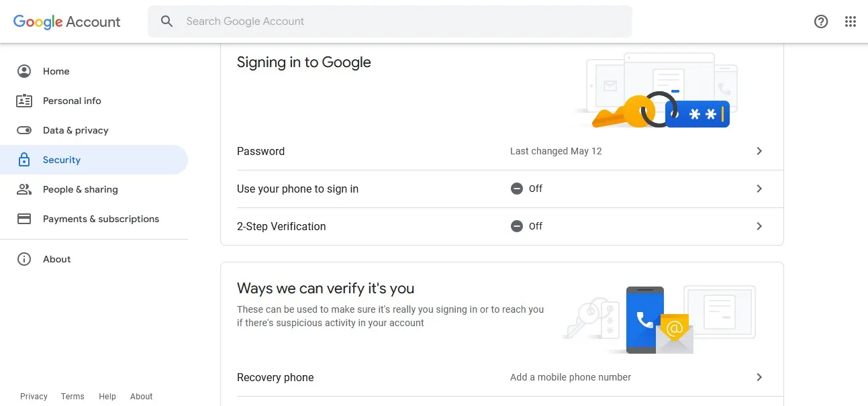Viewport: 868px width, 406px height.
Task: Click the About info circle icon
Action: pyautogui.click(x=24, y=259)
